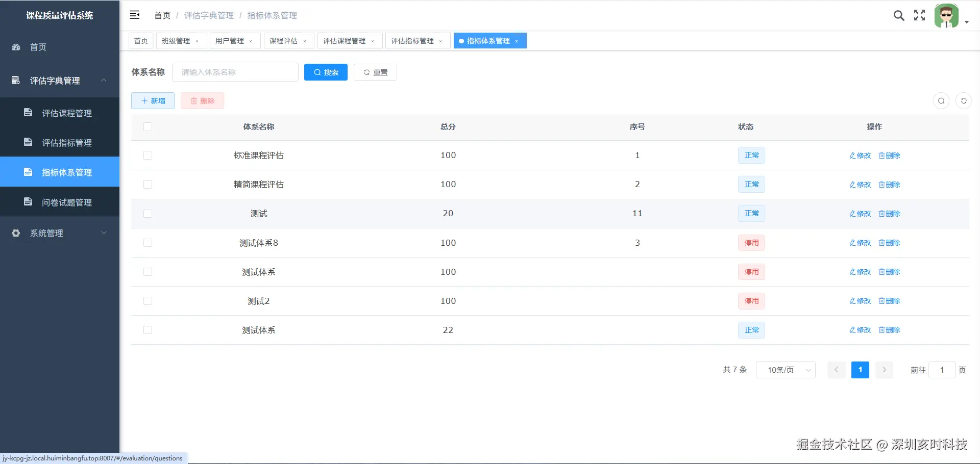Show or hide the search bar round icon
The image size is (980, 464).
click(x=941, y=101)
